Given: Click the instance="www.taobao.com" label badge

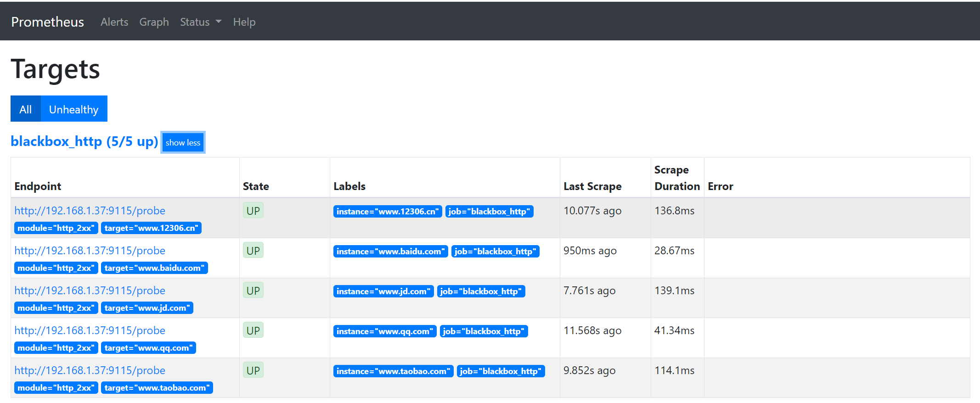Looking at the screenshot, I should (x=393, y=371).
